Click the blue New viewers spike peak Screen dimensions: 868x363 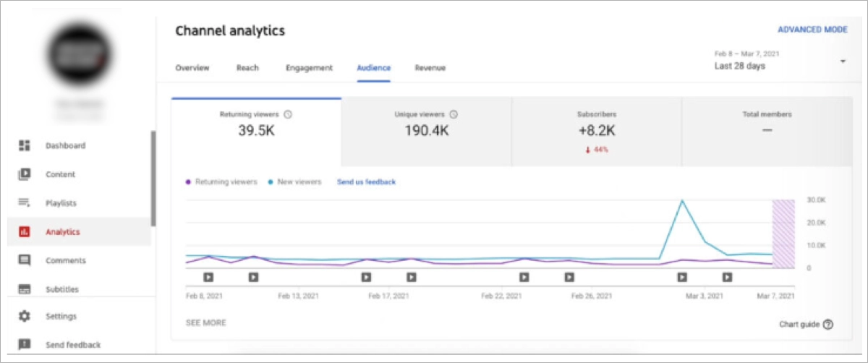coord(681,201)
